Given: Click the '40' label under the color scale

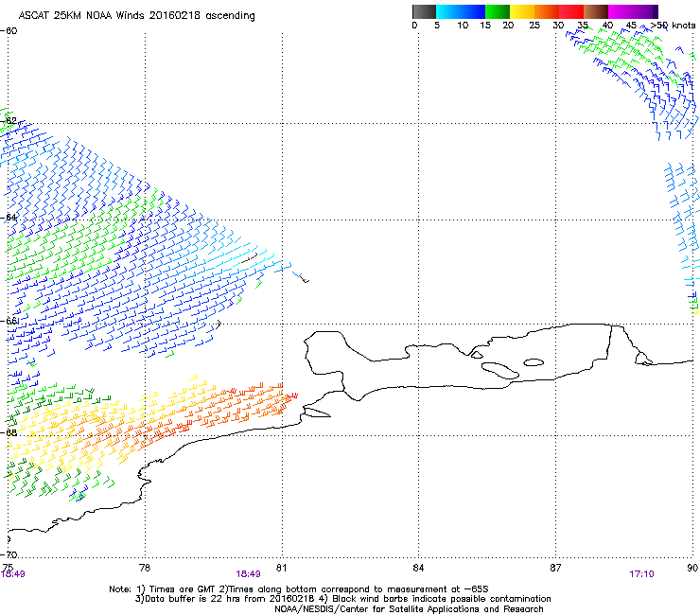Looking at the screenshot, I should click(x=607, y=26).
